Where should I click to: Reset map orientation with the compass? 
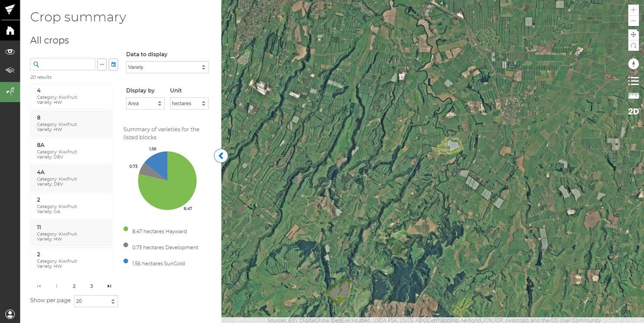click(633, 64)
